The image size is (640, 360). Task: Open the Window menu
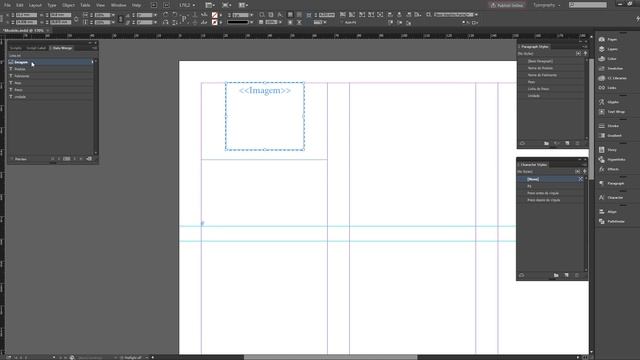pos(118,5)
